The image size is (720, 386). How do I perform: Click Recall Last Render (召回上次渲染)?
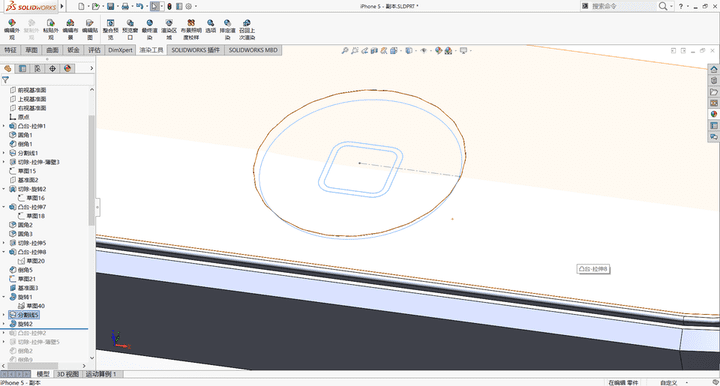coord(247,29)
